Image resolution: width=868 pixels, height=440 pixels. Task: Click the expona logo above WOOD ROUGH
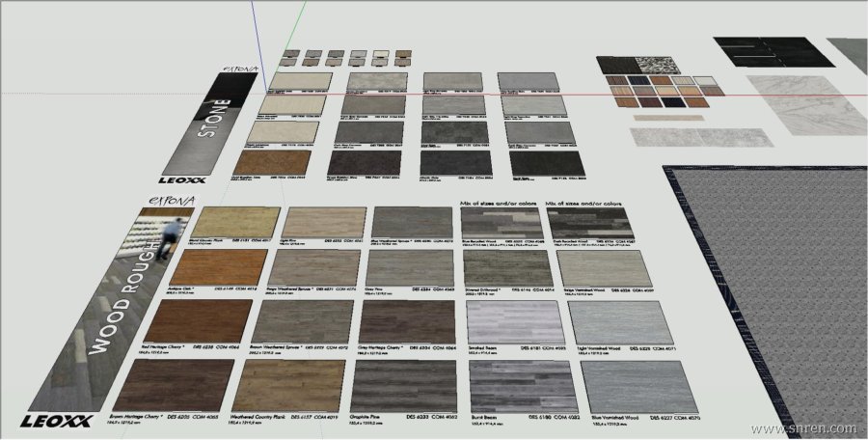pyautogui.click(x=172, y=200)
